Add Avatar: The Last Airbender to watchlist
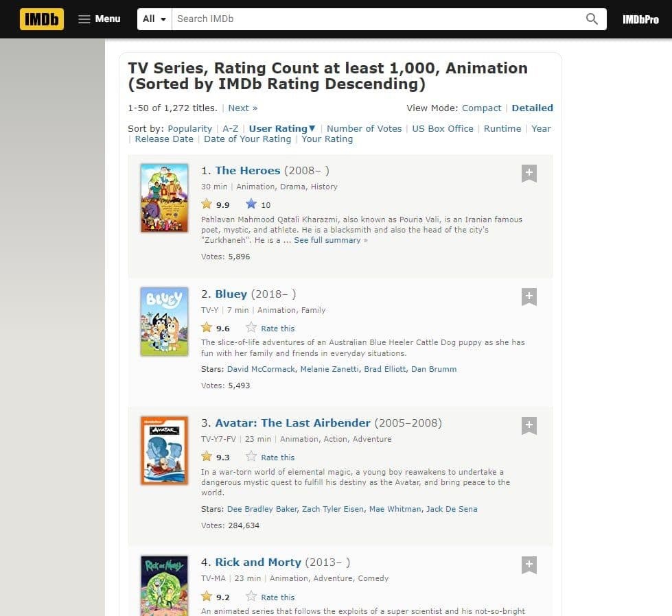 [529, 425]
